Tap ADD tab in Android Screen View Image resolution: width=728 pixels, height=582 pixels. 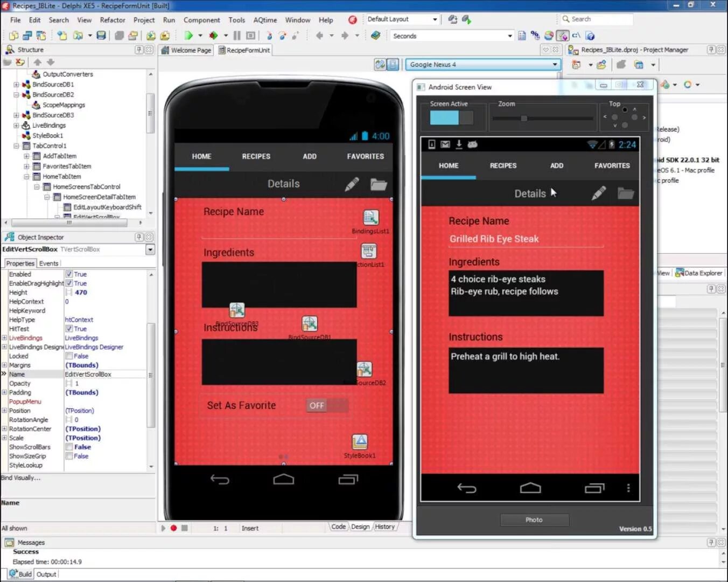click(557, 165)
